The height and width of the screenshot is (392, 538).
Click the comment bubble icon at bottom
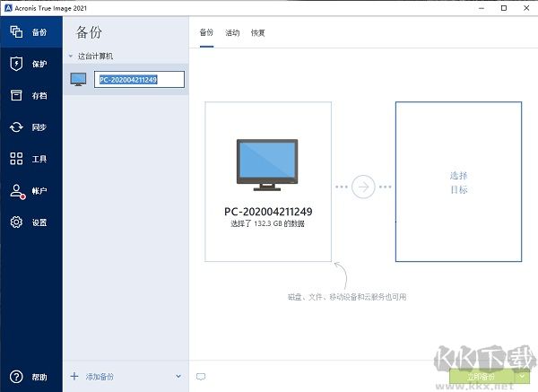point(201,377)
